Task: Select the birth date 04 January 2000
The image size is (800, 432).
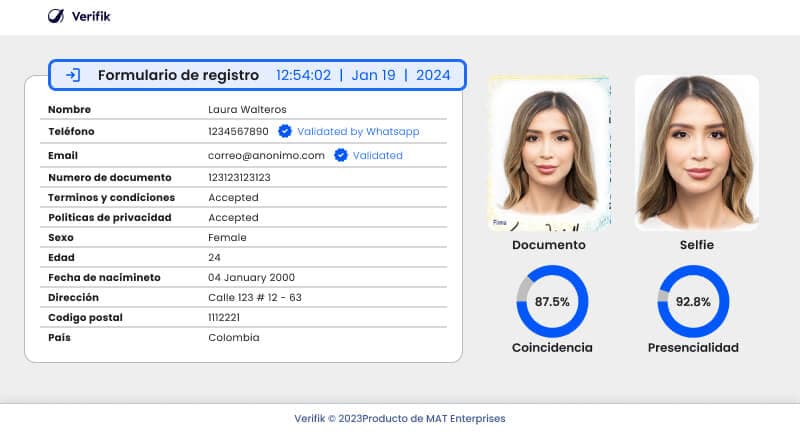Action: (252, 277)
